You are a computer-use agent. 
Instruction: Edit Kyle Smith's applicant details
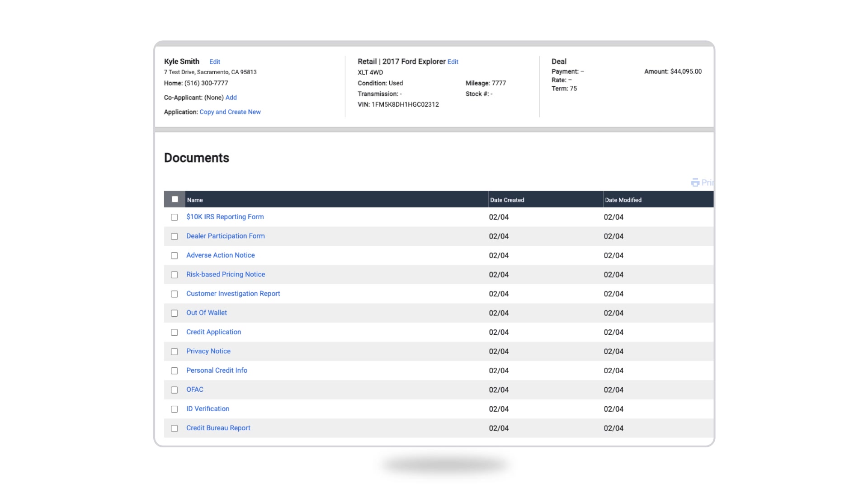(214, 62)
